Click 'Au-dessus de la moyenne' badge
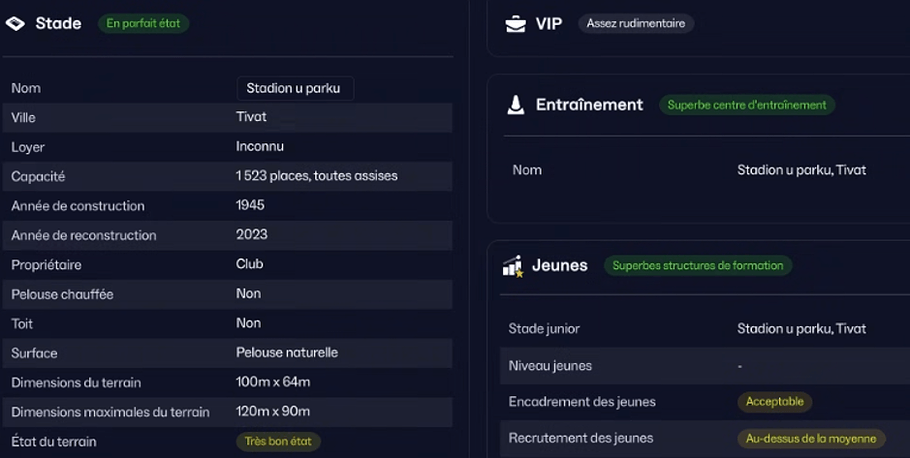The width and height of the screenshot is (910, 458). pyautogui.click(x=811, y=438)
